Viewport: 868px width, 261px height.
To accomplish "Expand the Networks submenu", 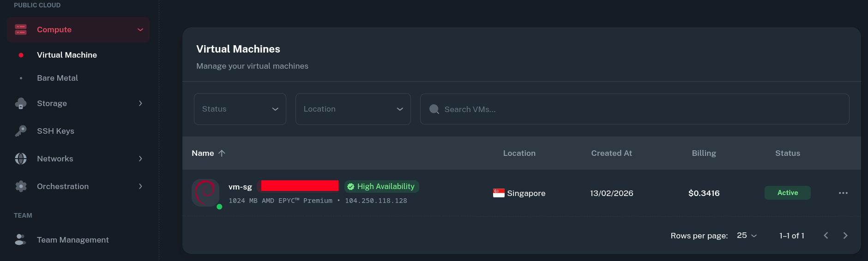I will (x=140, y=159).
